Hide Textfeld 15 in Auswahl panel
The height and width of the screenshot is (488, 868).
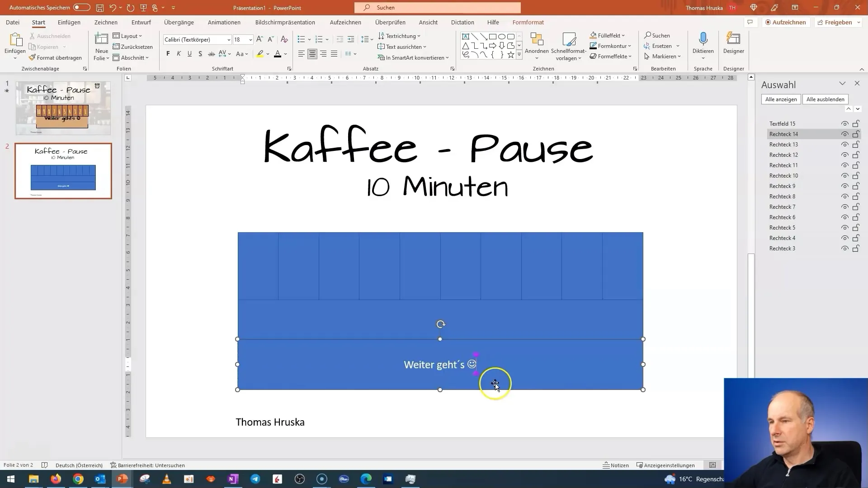pos(845,123)
